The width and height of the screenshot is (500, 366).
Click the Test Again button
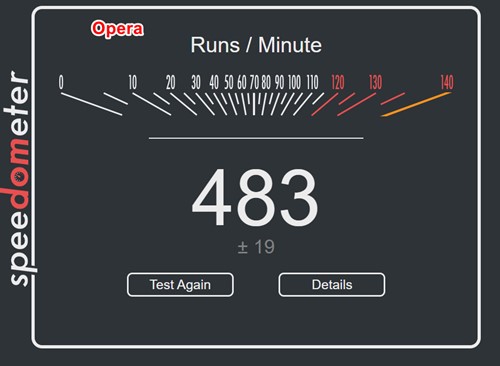click(x=180, y=285)
